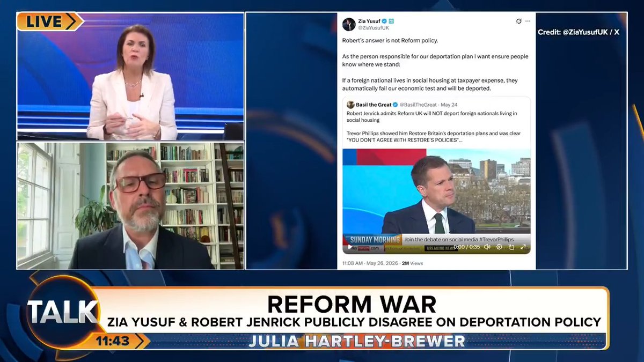Click the Sky News video thumbnail of Robert Jenrick
The image size is (644, 362).
436,201
